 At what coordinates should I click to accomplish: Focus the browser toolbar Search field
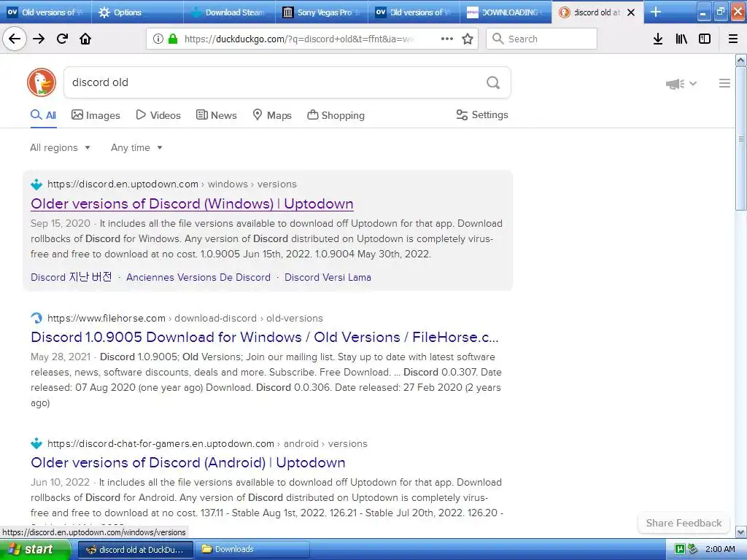point(541,39)
